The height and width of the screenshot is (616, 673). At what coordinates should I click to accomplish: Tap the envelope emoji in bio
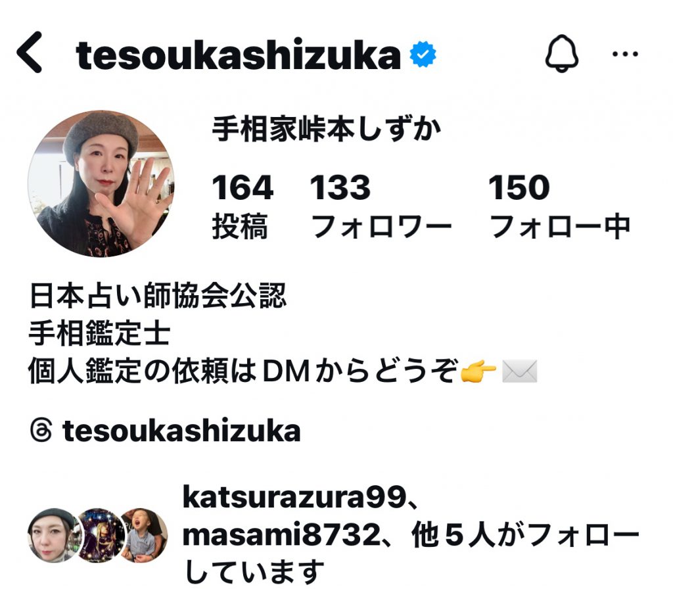coord(519,371)
